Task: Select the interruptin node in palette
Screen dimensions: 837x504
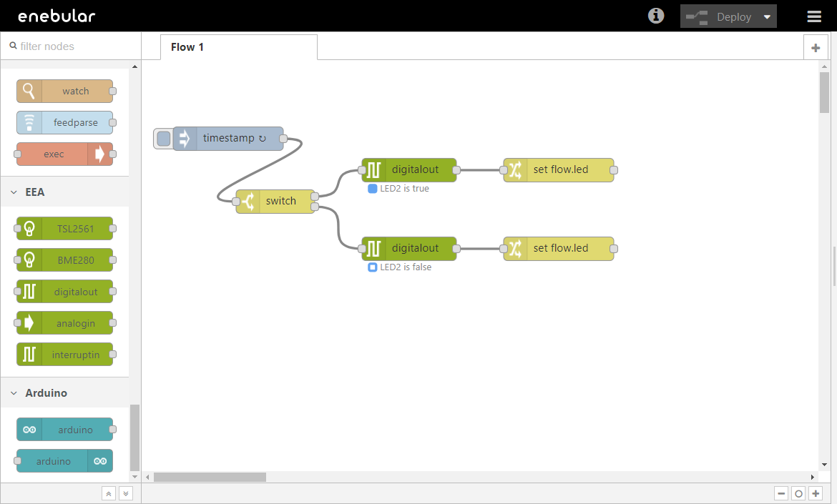Action: pos(65,355)
